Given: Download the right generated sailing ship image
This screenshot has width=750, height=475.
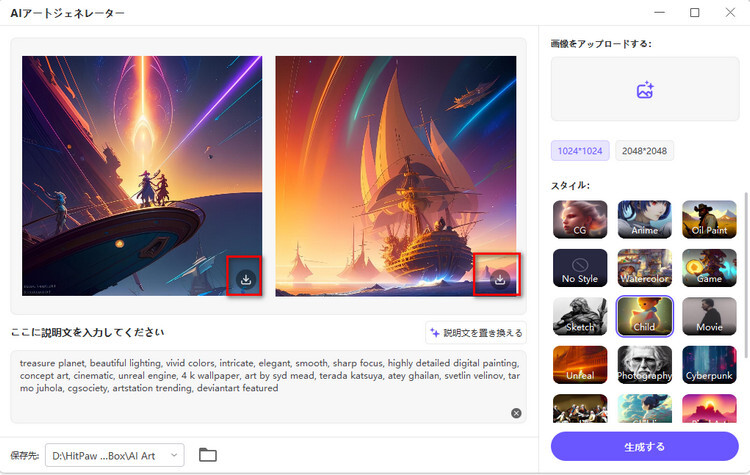Looking at the screenshot, I should coord(500,279).
